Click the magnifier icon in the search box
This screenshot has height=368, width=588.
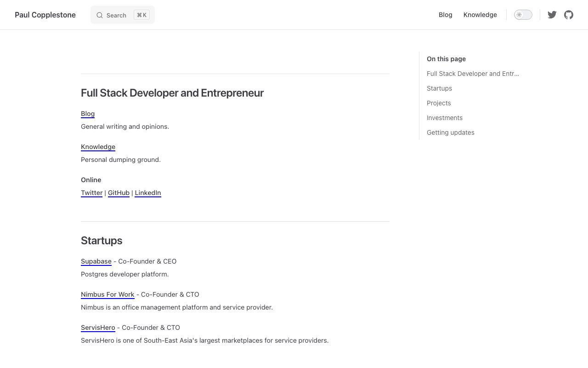pos(100,15)
